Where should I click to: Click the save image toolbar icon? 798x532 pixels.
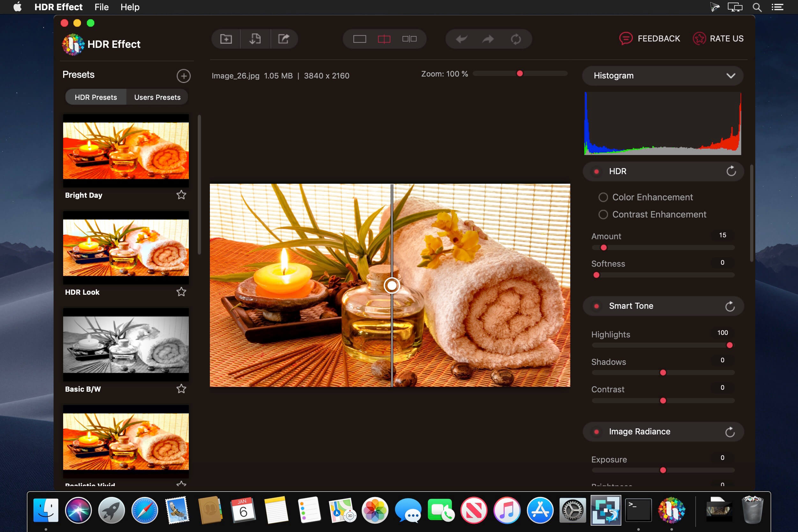coord(255,39)
